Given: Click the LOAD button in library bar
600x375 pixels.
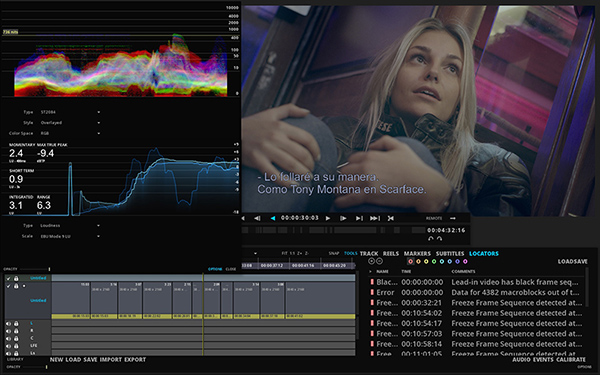Looking at the screenshot, I should (73, 360).
